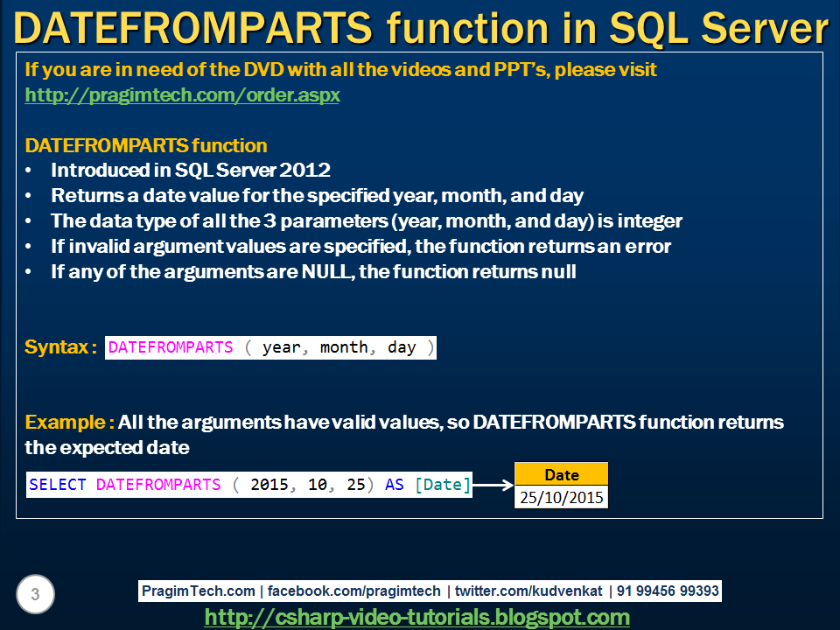Click the 'SELECT DATEFROMPARTS ( 2015, 10, 25)' query

tap(249, 484)
